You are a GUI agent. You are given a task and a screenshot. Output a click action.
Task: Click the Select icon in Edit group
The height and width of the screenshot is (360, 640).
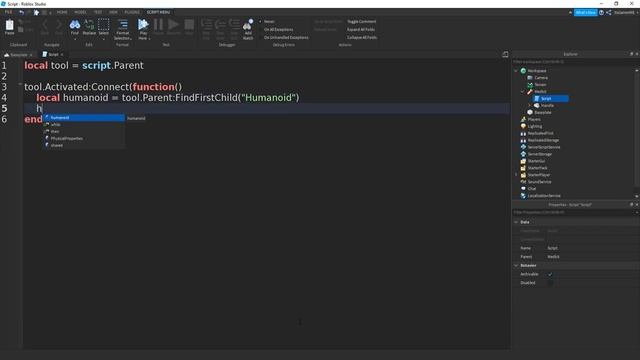point(104,24)
